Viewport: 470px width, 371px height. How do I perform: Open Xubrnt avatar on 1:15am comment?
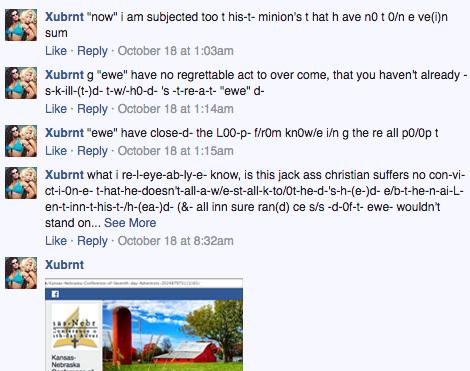click(21, 141)
